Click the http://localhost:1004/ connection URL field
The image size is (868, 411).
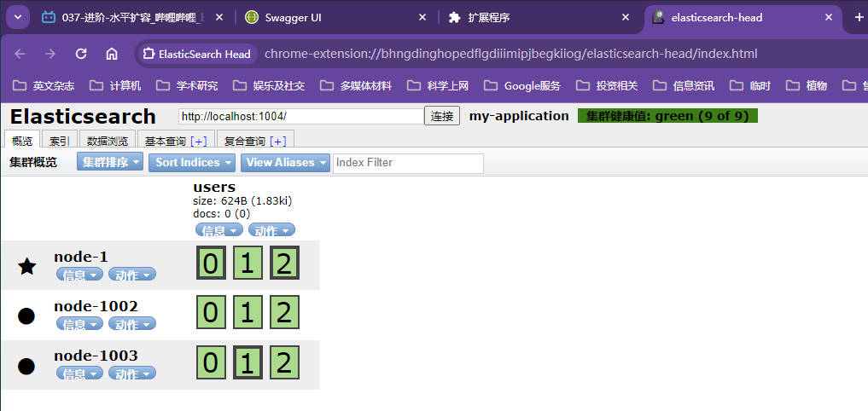[301, 116]
